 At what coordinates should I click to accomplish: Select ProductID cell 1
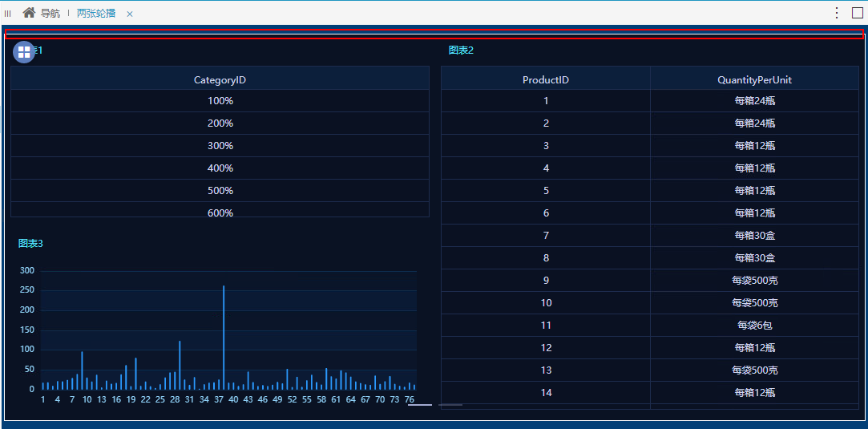click(546, 101)
